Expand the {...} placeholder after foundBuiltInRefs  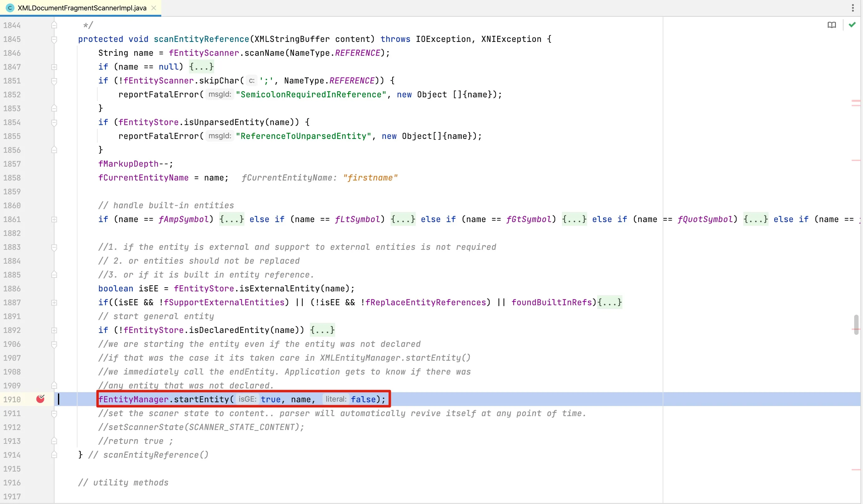click(x=609, y=303)
